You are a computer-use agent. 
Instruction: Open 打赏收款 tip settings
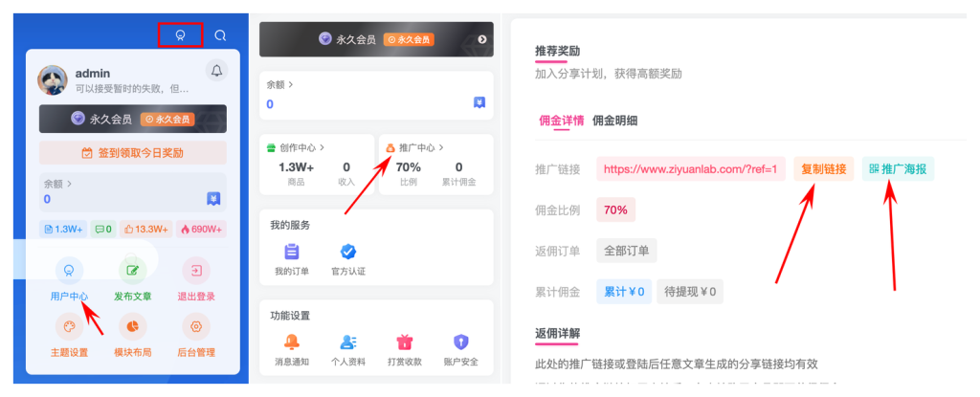[405, 350]
